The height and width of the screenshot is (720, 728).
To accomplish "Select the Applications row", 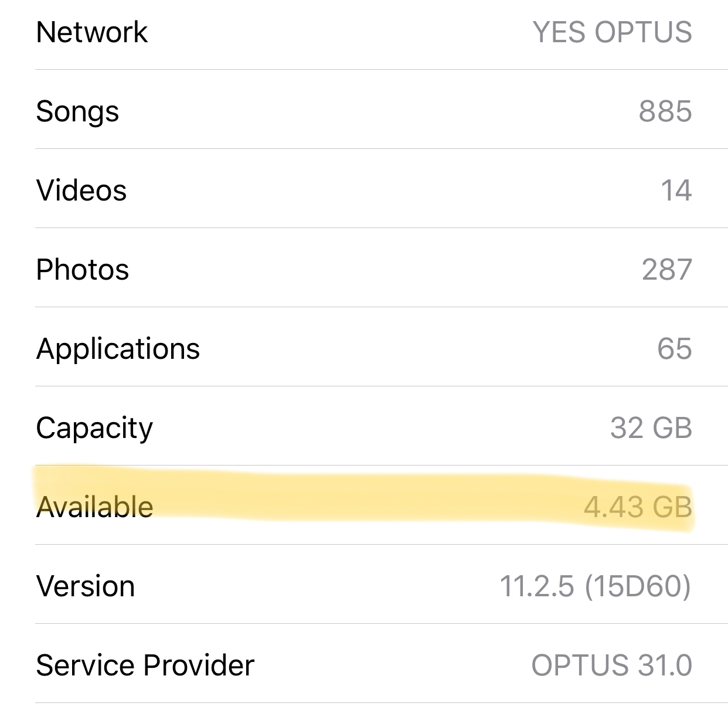I will point(364,348).
